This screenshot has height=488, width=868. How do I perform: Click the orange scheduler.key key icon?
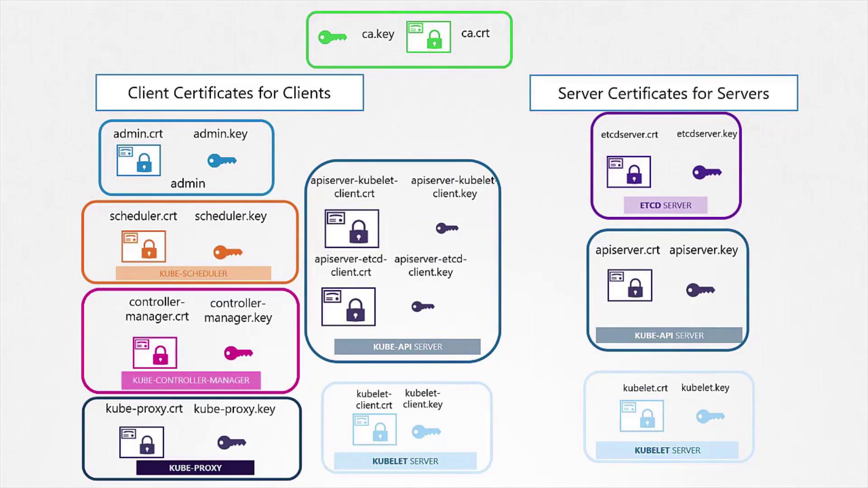point(228,252)
